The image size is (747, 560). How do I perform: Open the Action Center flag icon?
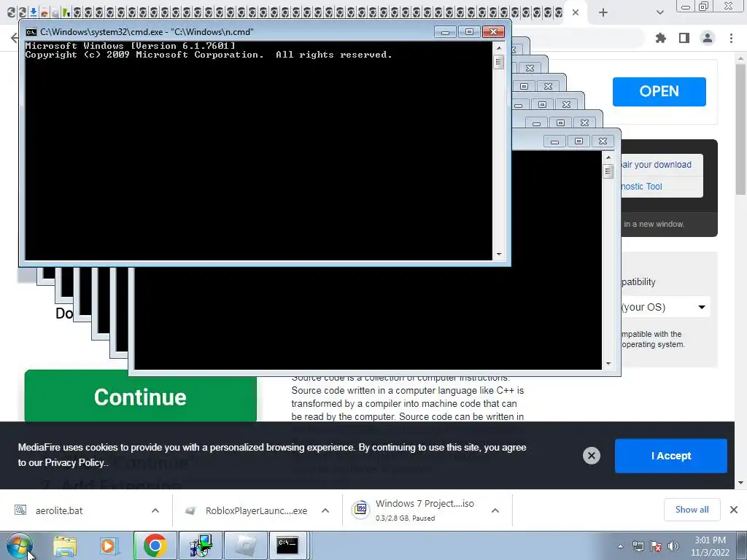pos(656,546)
